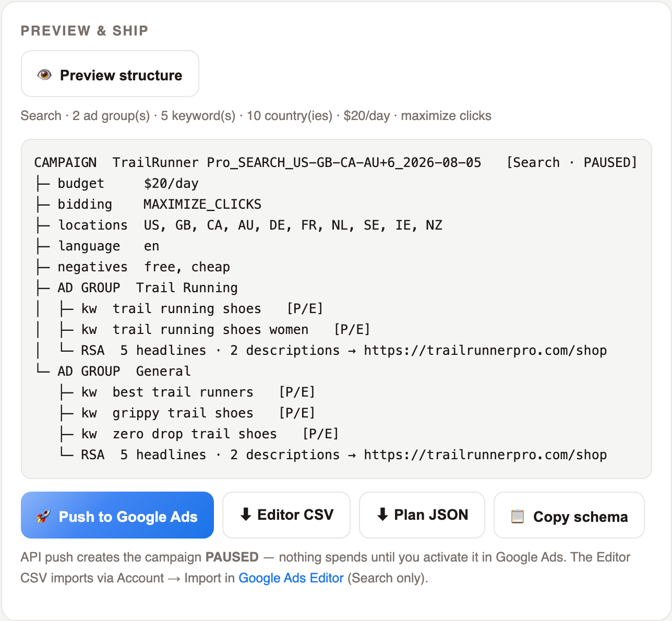
Task: Click the budget $20/day line
Action: pos(117,183)
